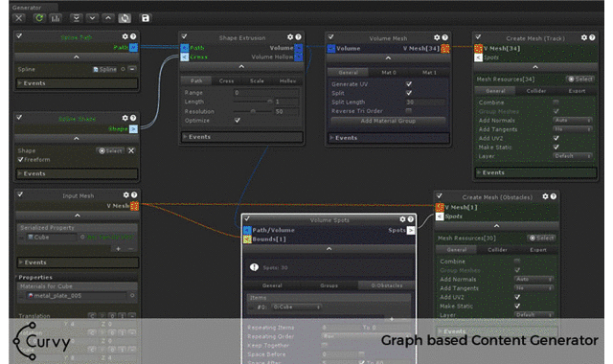Click the Spline object field in Spline Path
613x364 pixels.
tap(105, 69)
